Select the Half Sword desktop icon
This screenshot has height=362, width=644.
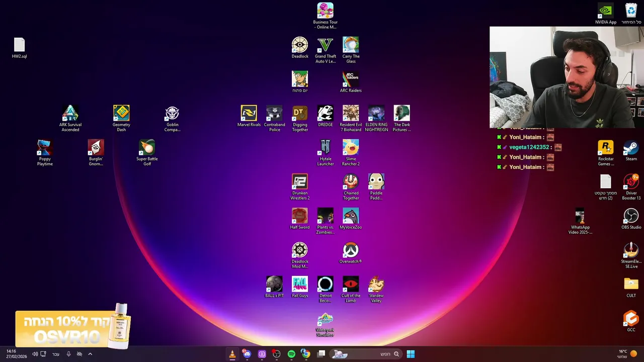pos(300,219)
